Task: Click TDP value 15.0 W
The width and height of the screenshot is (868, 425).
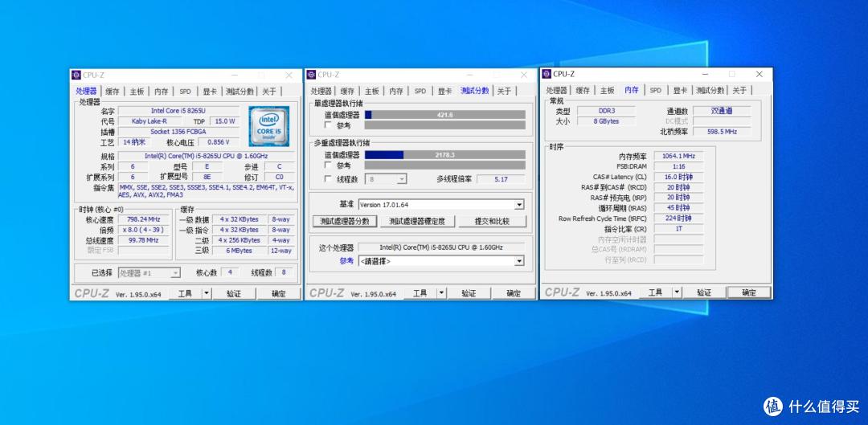Action: [225, 121]
